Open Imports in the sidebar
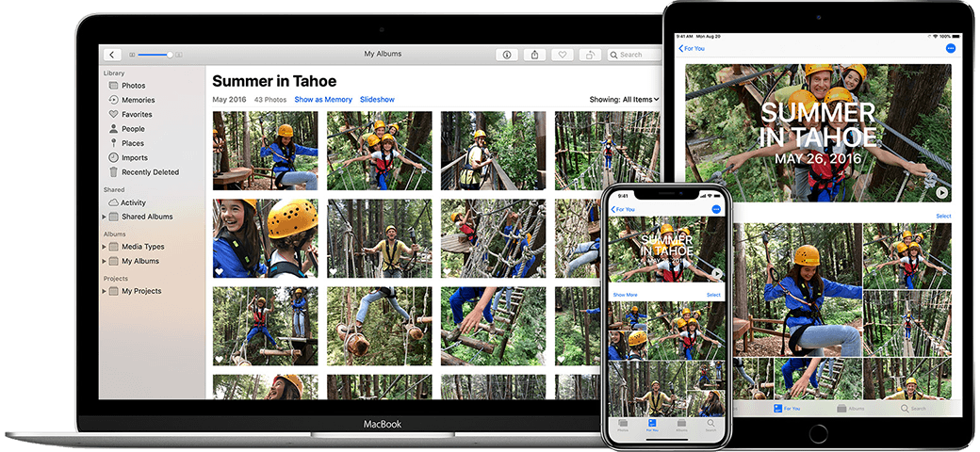The width and height of the screenshot is (980, 452). (x=135, y=158)
